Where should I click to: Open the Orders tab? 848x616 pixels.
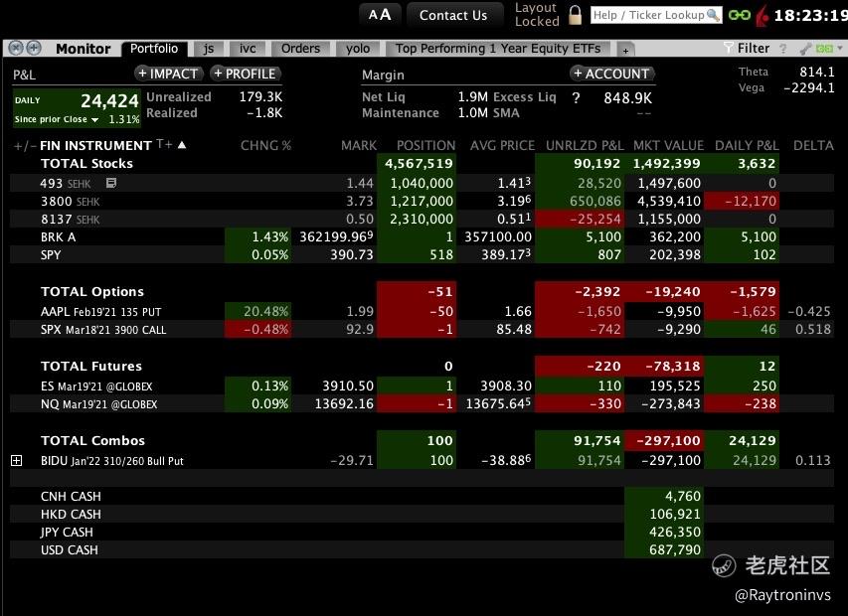300,49
